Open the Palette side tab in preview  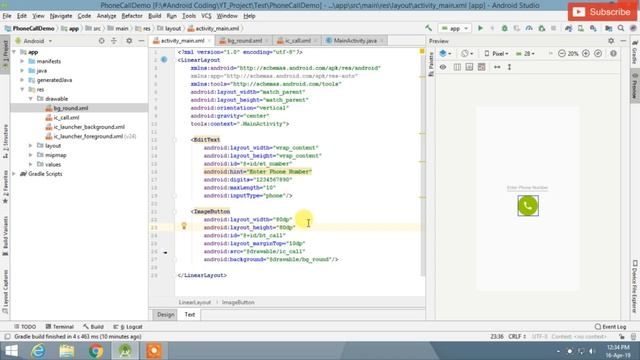pyautogui.click(x=431, y=64)
